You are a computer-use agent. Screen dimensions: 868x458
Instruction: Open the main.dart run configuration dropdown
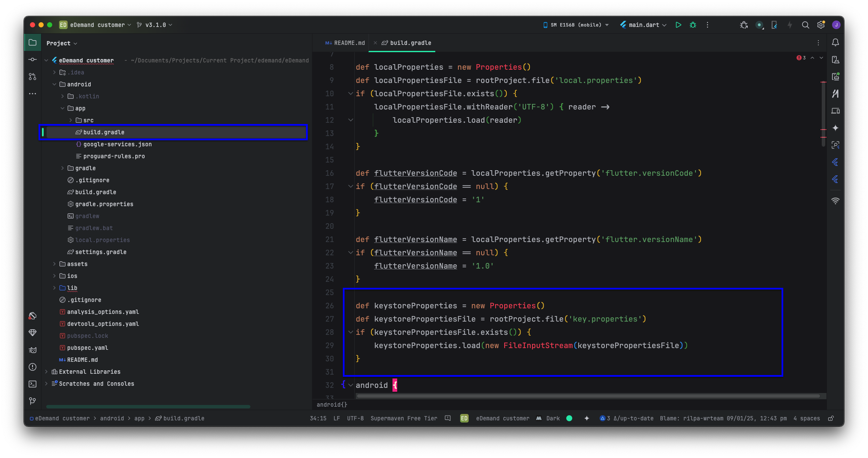coord(643,25)
